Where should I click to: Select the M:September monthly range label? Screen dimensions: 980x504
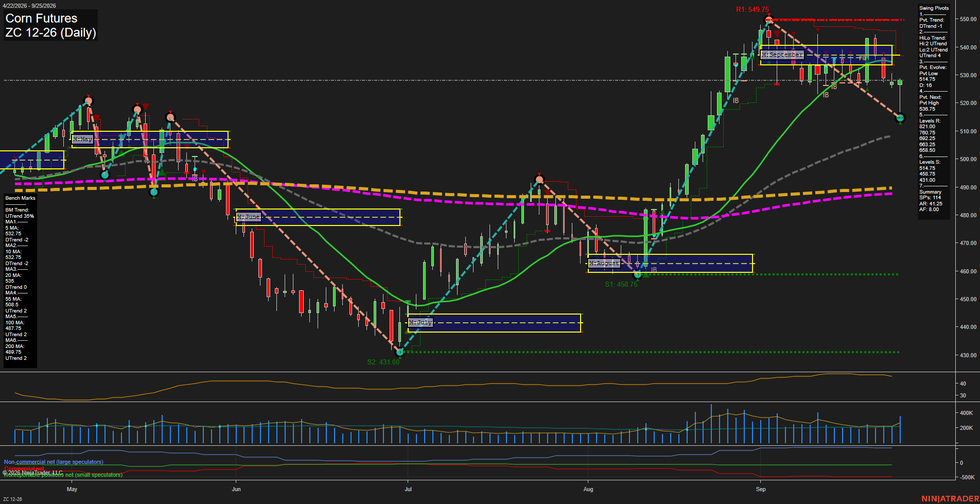782,55
